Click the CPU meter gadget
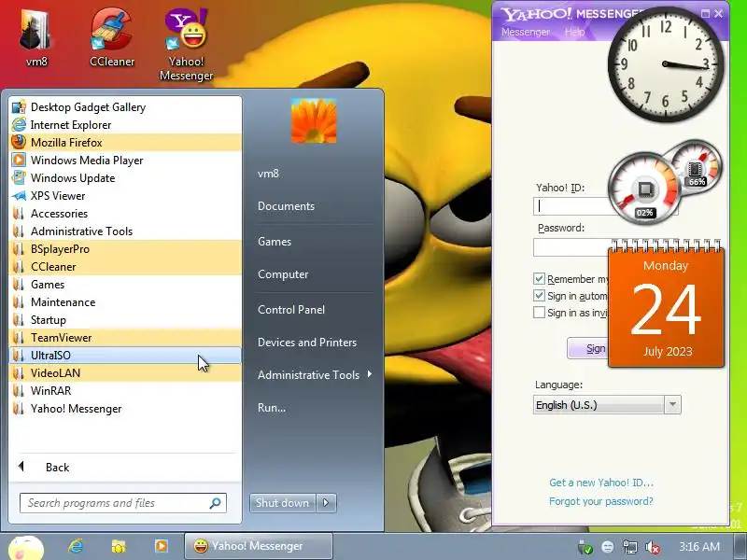This screenshot has width=747, height=560. [x=645, y=189]
